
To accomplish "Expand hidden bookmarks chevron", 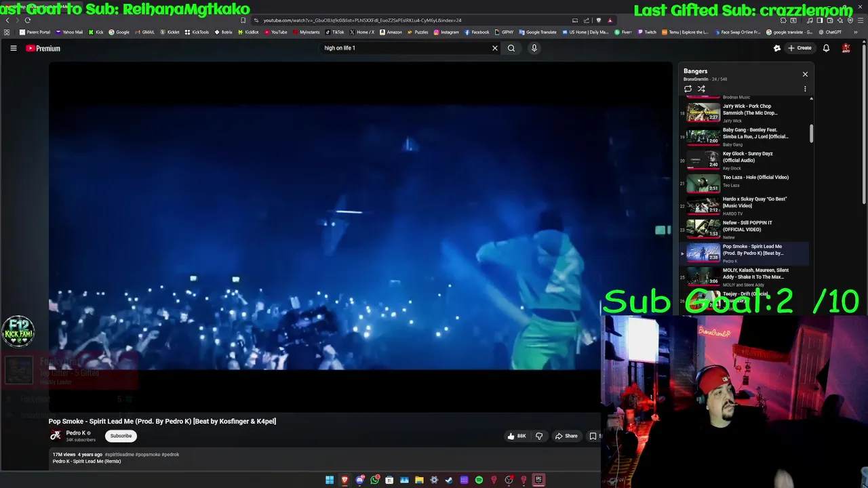I will click(855, 32).
